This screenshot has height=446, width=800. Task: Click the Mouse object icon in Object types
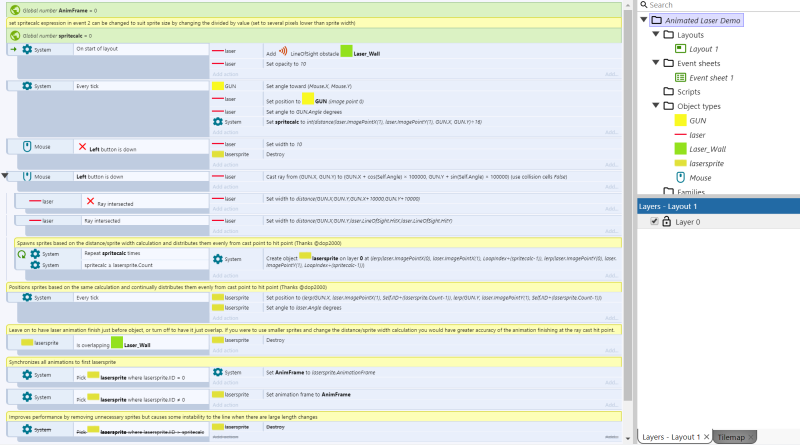(x=680, y=177)
